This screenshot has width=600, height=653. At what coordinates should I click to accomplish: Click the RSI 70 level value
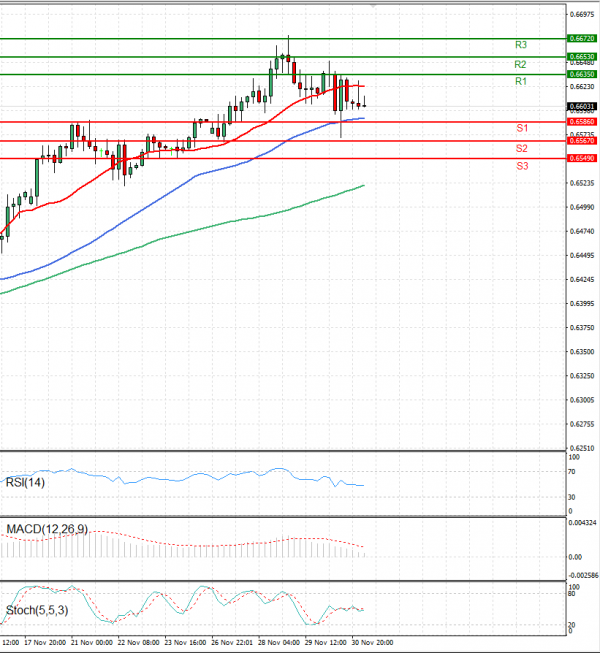[572, 472]
